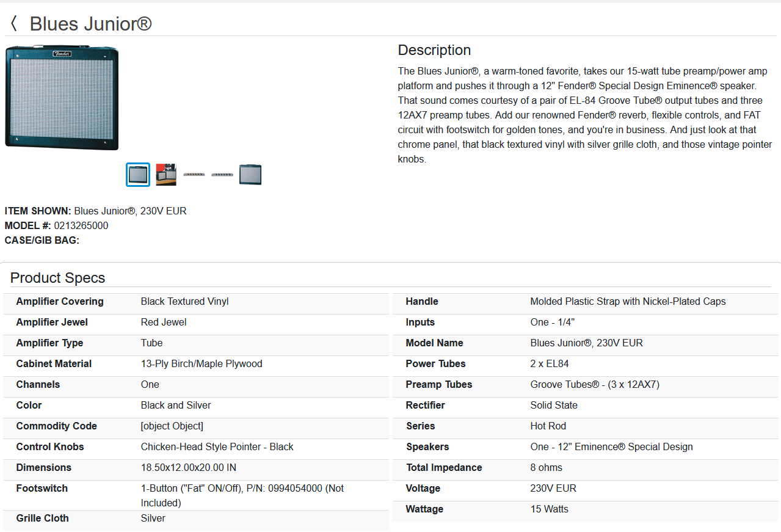The height and width of the screenshot is (532, 781).
Task: Click the One - 12" Eminence® Special Design value
Action: click(x=612, y=446)
